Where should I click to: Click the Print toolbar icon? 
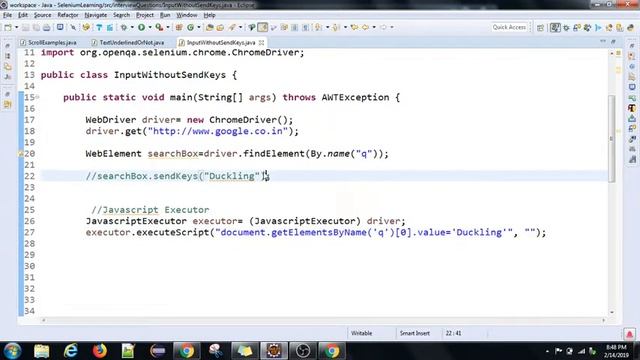(x=47, y=27)
